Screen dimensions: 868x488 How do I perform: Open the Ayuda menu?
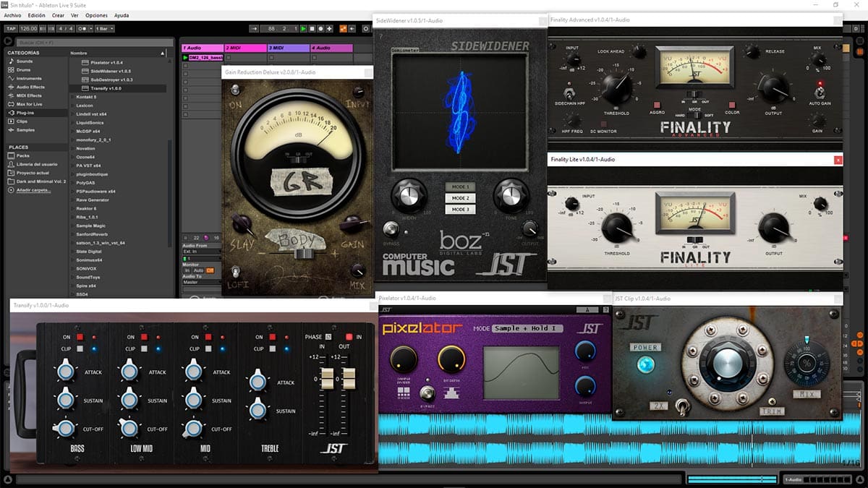(x=122, y=15)
